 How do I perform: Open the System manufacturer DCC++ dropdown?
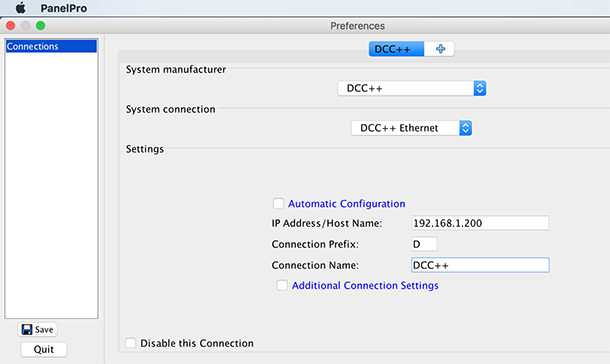tap(412, 88)
